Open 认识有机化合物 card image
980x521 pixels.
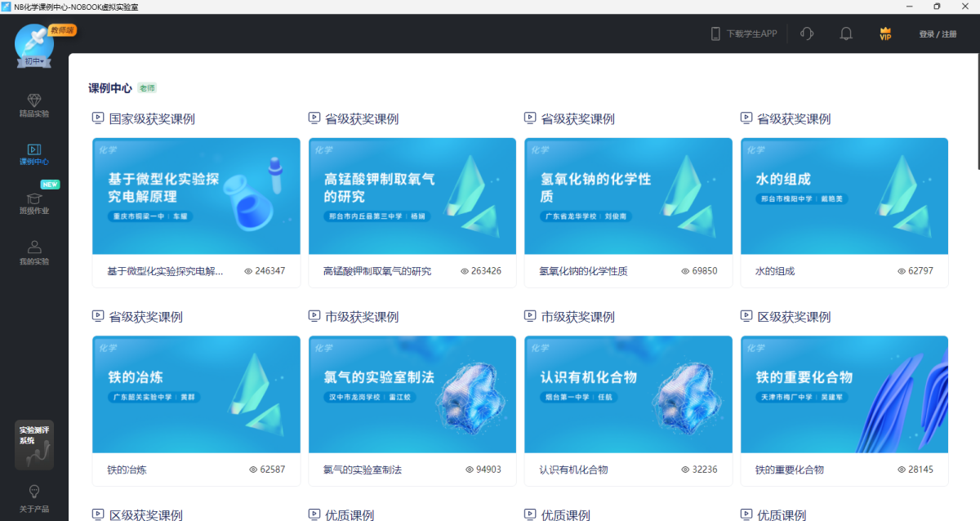(628, 394)
